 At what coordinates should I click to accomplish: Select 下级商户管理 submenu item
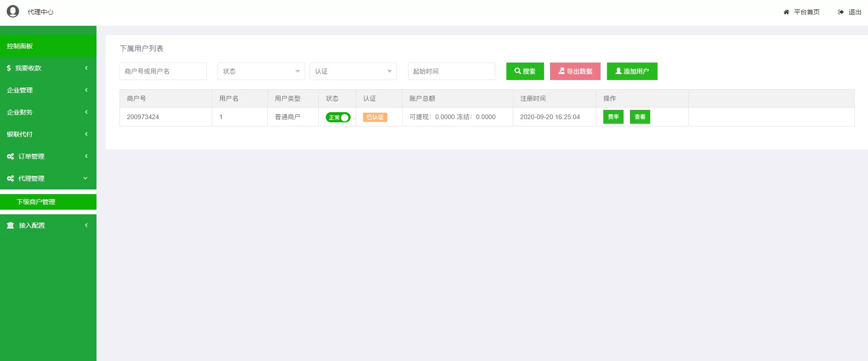click(48, 202)
